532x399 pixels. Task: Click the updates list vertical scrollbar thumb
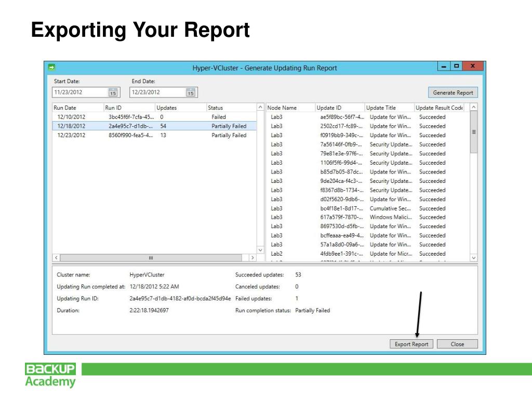474,132
